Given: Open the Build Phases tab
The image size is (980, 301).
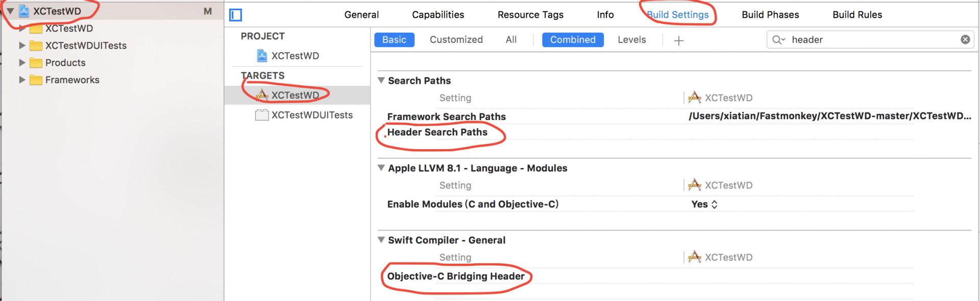Looking at the screenshot, I should click(770, 15).
